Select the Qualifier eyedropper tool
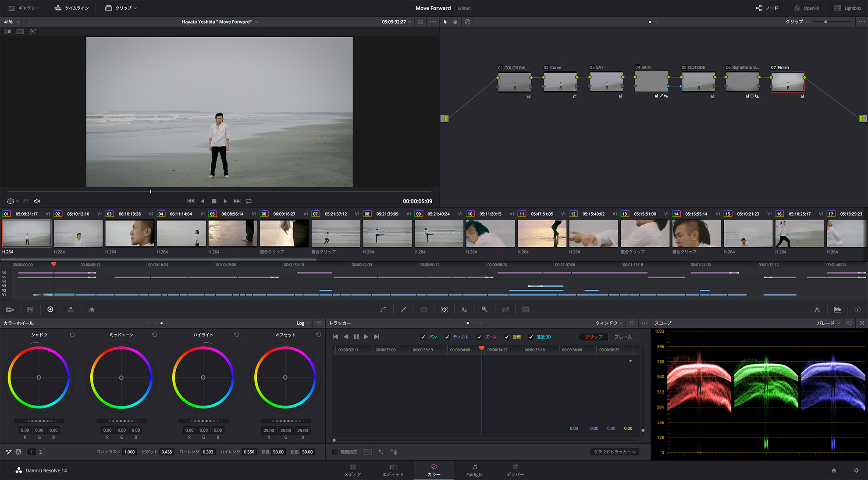The image size is (868, 480). 403,309
